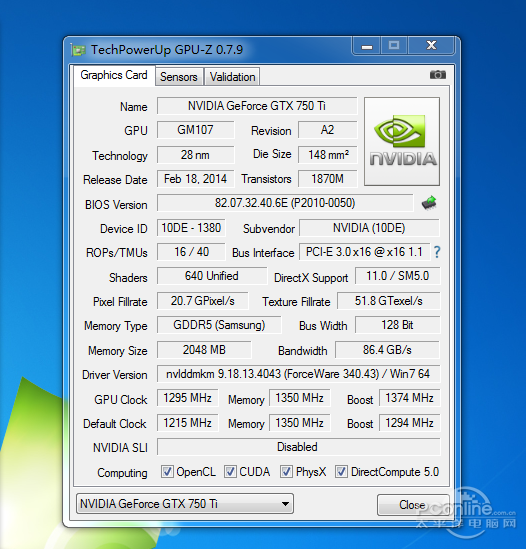
Task: Click the GPU Clock field 1295 MHz
Action: 188,398
